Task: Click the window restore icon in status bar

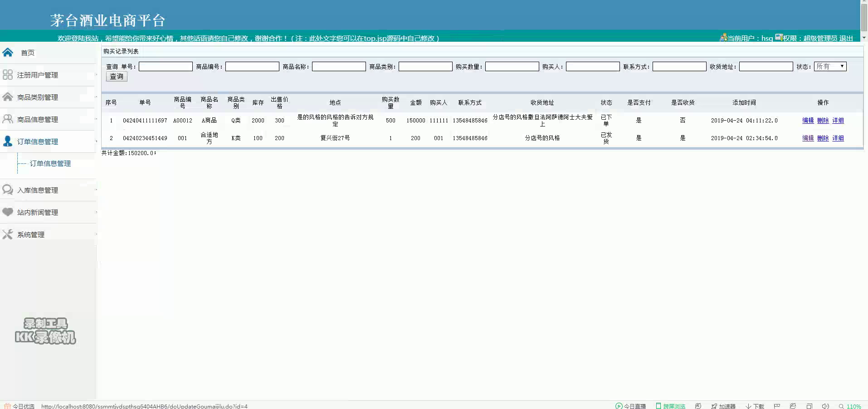Action: pos(809,406)
